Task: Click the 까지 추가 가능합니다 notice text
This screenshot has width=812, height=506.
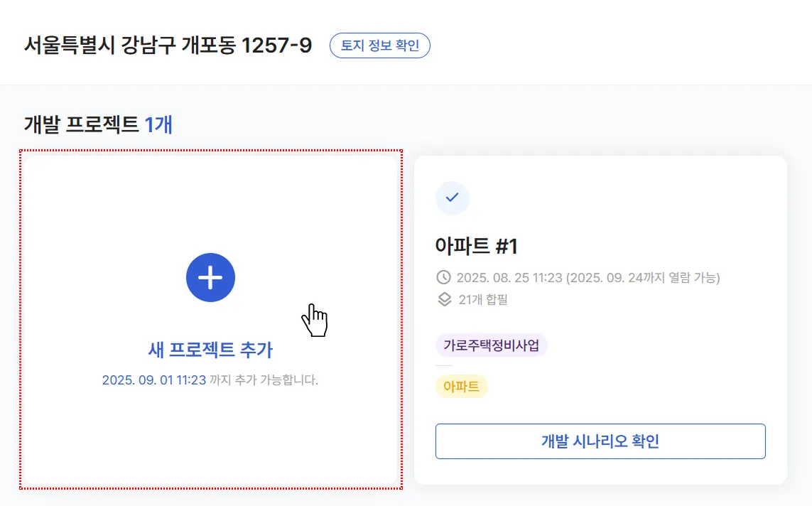Action: pos(264,380)
